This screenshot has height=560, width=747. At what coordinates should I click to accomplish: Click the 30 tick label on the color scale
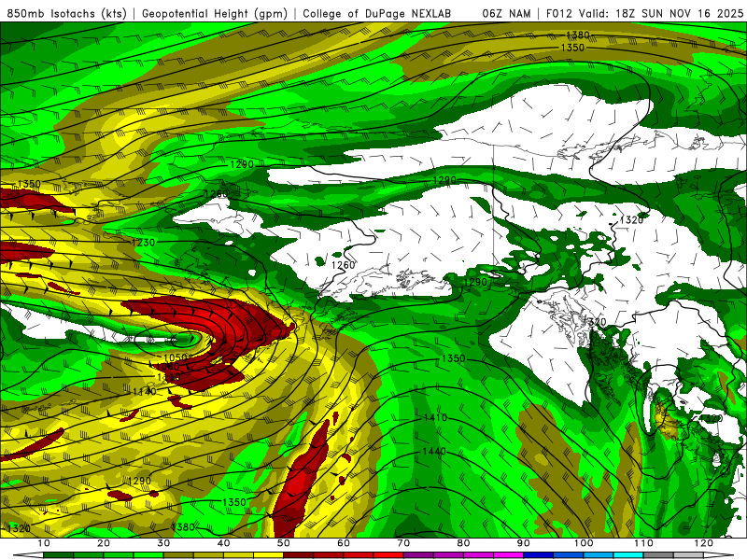(x=163, y=543)
